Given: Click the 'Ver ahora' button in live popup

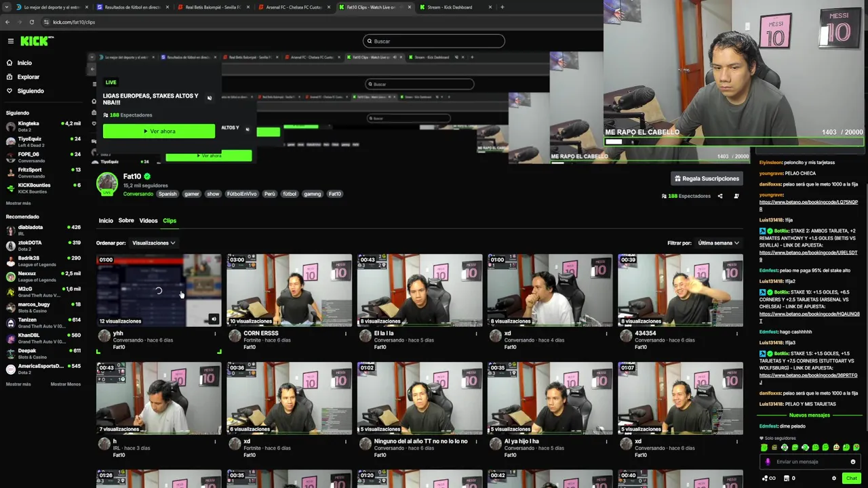Looking at the screenshot, I should point(159,131).
